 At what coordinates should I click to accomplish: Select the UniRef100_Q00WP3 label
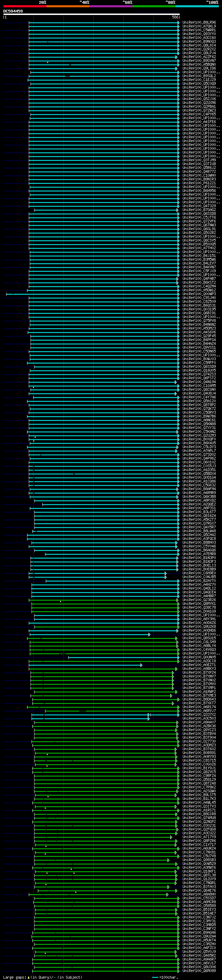pos(199,294)
